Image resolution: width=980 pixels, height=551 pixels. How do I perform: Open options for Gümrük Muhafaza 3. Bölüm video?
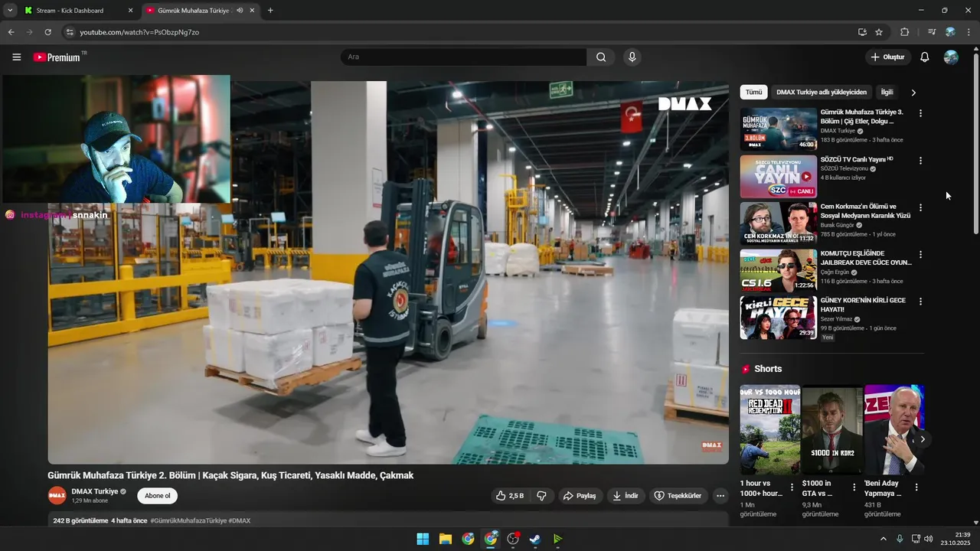click(x=920, y=113)
